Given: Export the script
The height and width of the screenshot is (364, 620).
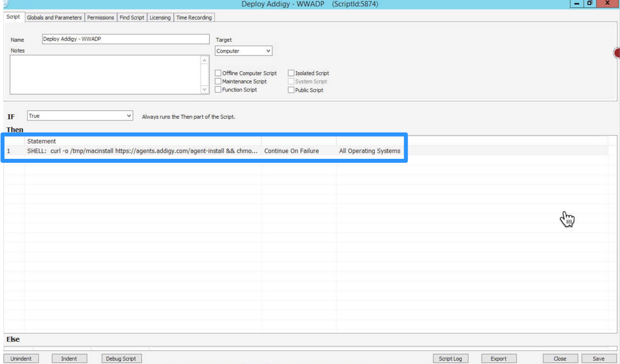Looking at the screenshot, I should tap(498, 358).
